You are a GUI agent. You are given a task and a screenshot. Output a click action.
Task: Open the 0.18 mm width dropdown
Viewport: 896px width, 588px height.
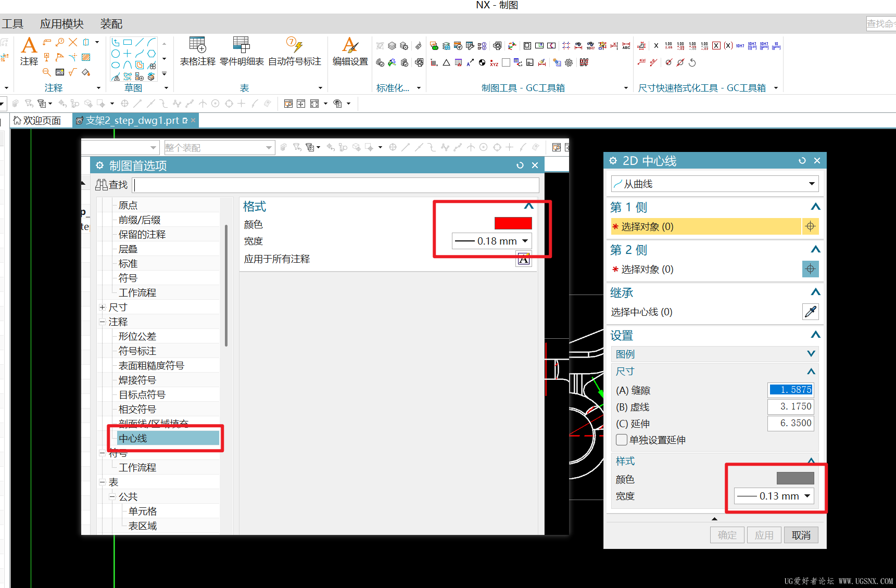(492, 241)
